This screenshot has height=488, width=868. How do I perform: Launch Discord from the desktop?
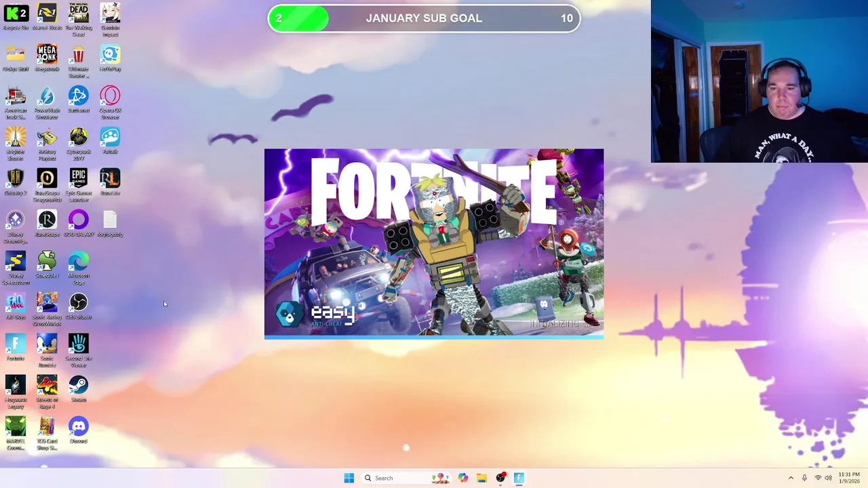pyautogui.click(x=79, y=431)
